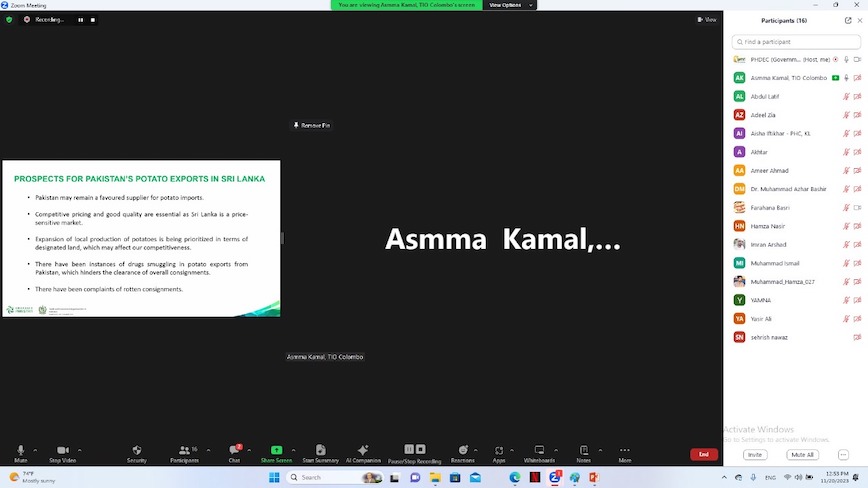Toggle the Mute microphone button
Image resolution: width=868 pixels, height=488 pixels.
20,450
